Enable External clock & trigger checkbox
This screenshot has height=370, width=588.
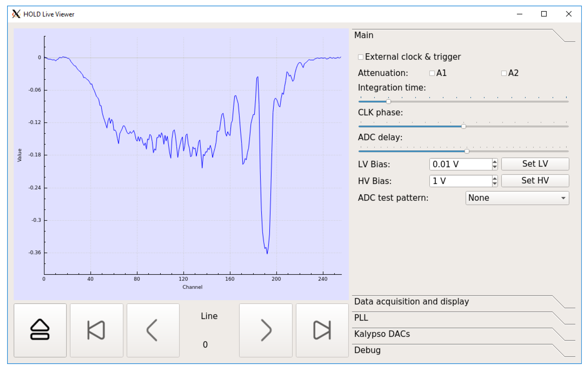361,57
